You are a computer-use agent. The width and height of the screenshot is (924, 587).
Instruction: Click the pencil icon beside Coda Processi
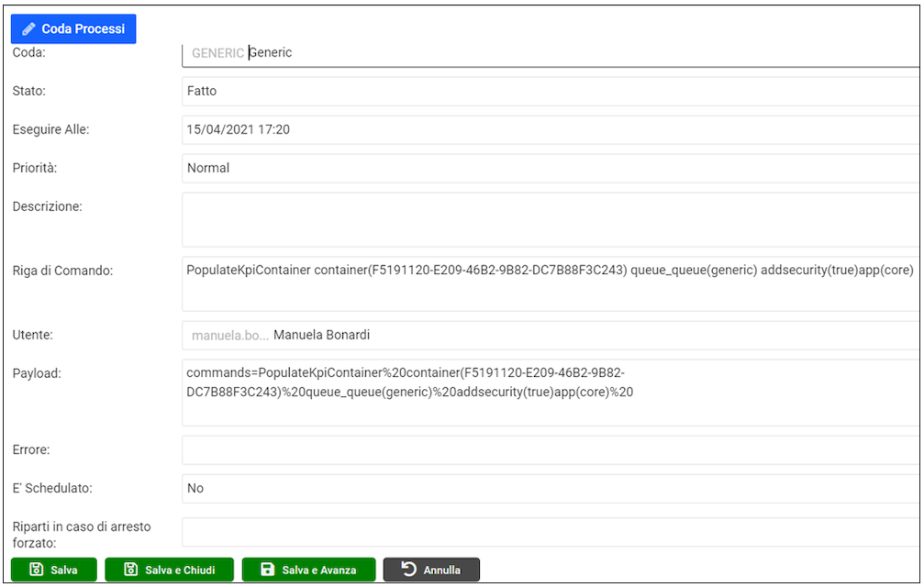click(29, 29)
